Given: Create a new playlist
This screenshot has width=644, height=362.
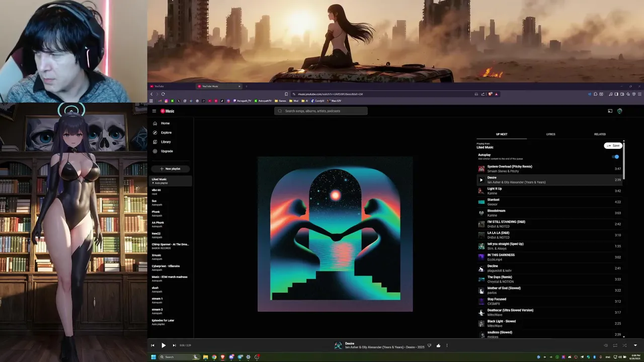Looking at the screenshot, I should pos(170,169).
